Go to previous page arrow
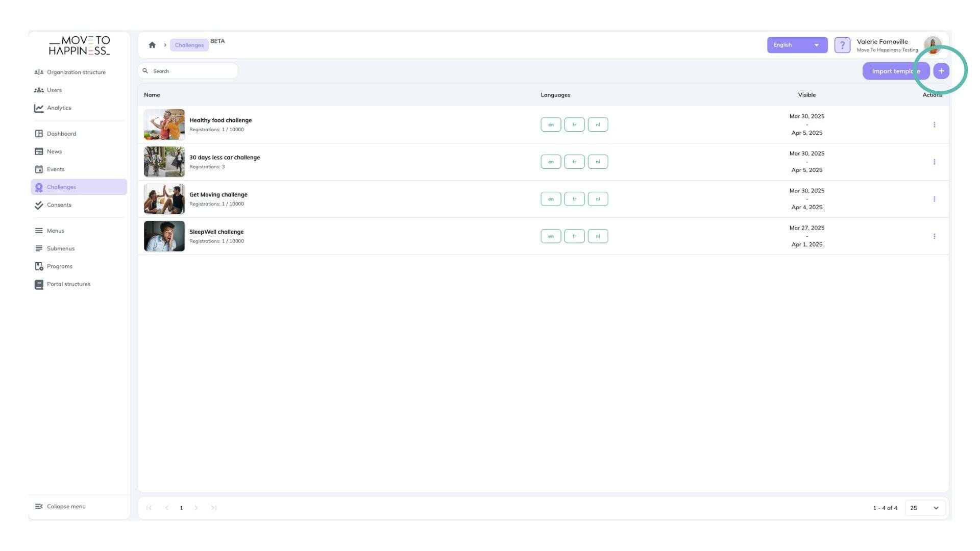This screenshot has width=980, height=551. (166, 508)
